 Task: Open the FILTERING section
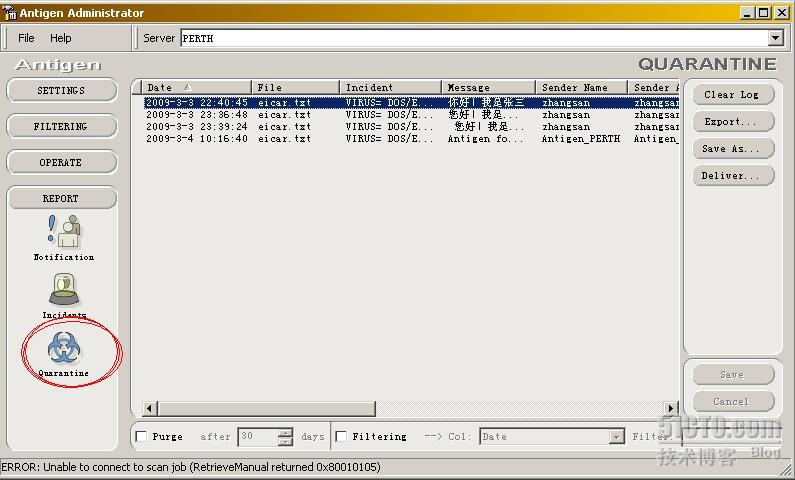[x=61, y=126]
